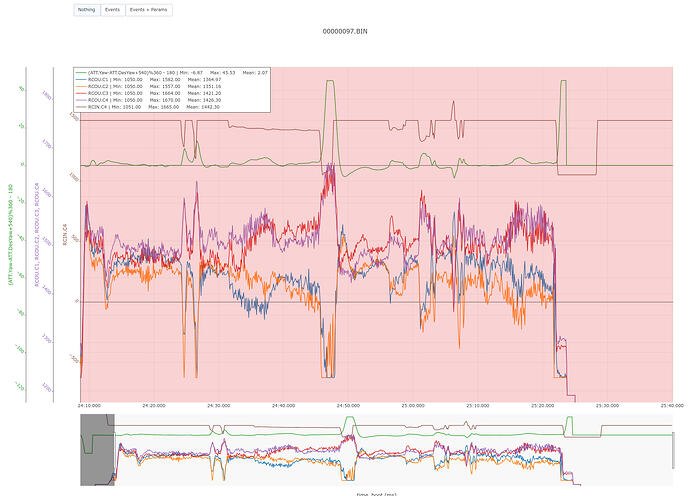Click the purple RCOU y-axis title
The height and width of the screenshot is (496, 690).
click(37, 235)
